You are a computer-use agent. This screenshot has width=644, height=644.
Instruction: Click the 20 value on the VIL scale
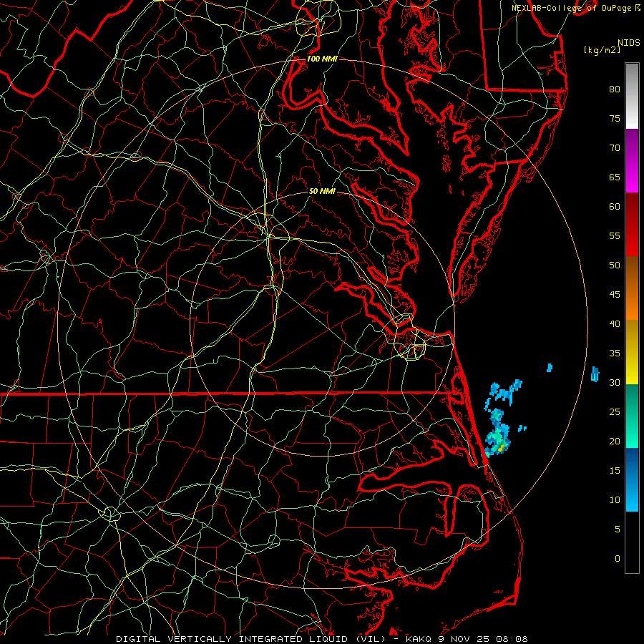615,441
